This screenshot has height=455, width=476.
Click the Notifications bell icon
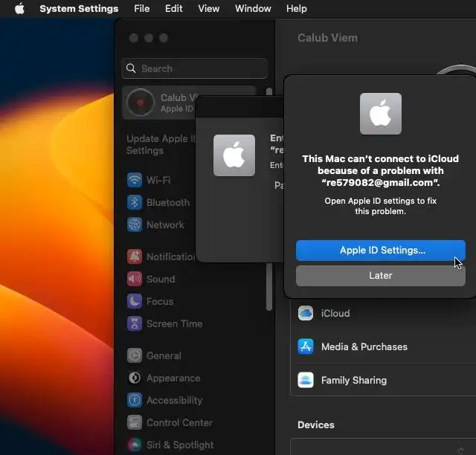pos(135,256)
